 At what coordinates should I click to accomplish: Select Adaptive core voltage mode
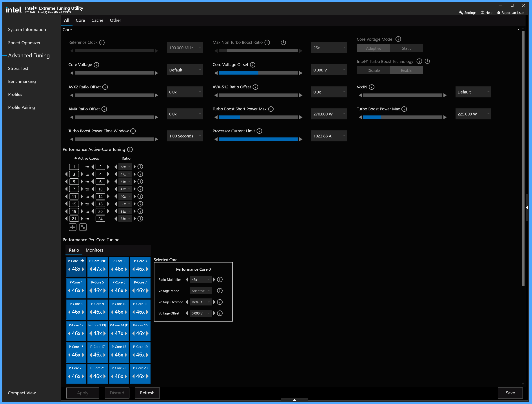click(373, 48)
